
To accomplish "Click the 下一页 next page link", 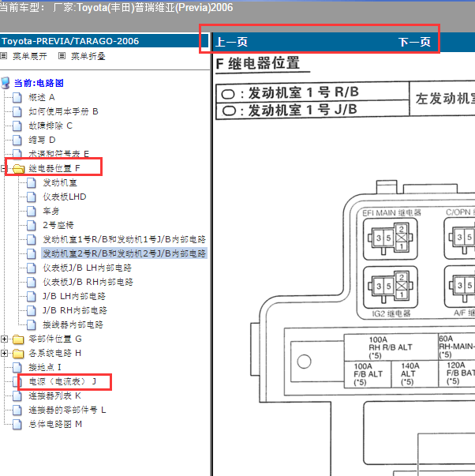I will [414, 42].
